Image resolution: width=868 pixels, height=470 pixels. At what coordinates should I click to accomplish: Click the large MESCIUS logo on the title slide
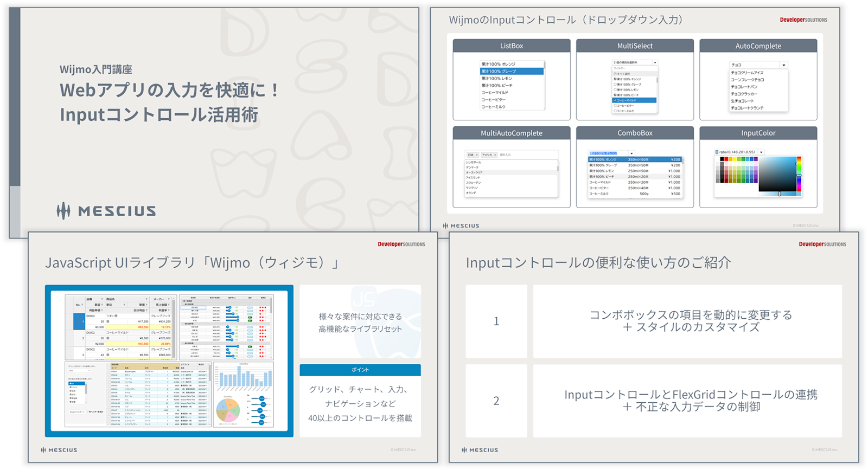[106, 210]
